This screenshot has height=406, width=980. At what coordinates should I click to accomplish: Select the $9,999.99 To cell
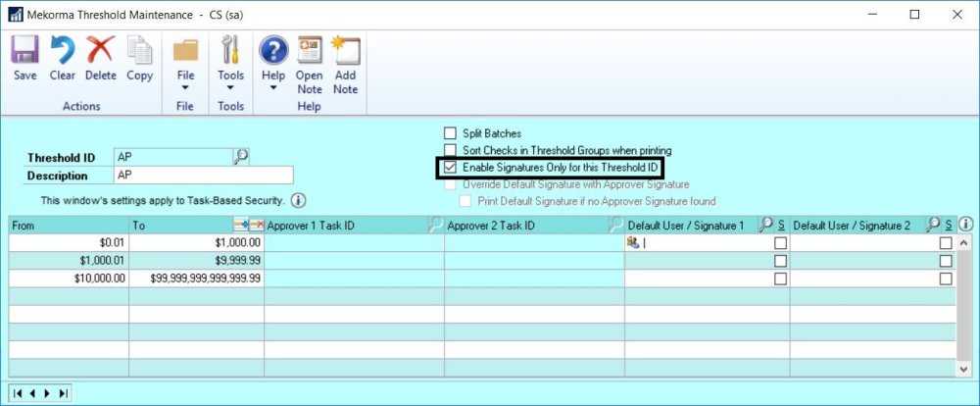tap(197, 261)
